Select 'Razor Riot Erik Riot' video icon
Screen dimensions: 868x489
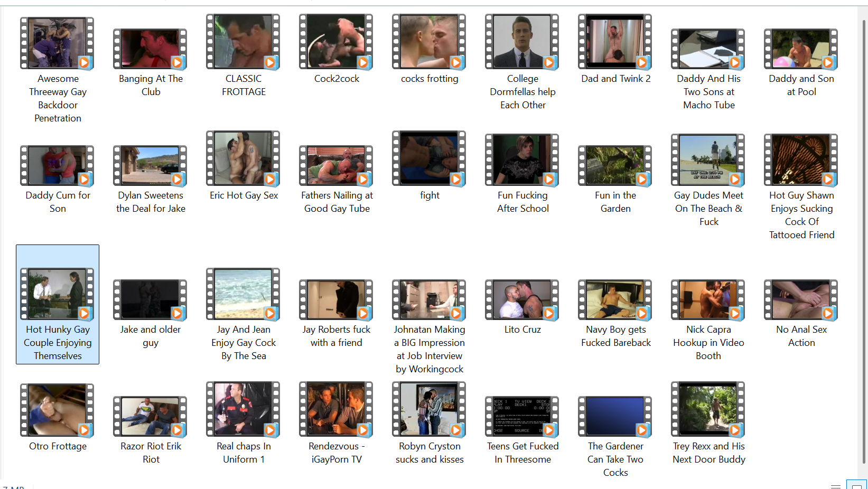tap(150, 416)
